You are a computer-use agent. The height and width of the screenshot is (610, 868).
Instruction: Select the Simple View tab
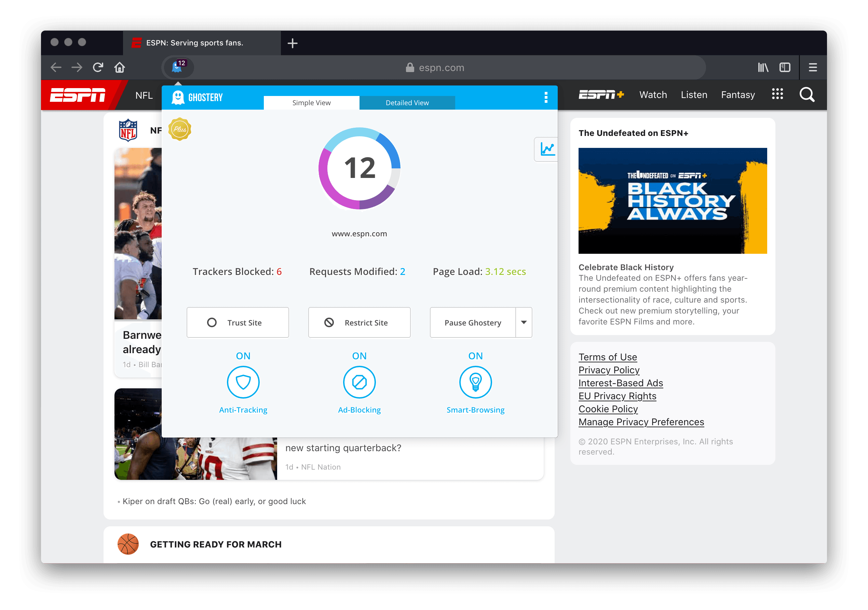click(311, 103)
